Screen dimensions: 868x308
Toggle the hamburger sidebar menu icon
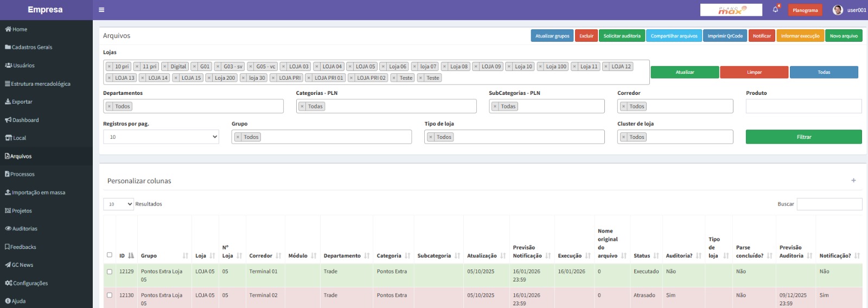coord(101,10)
